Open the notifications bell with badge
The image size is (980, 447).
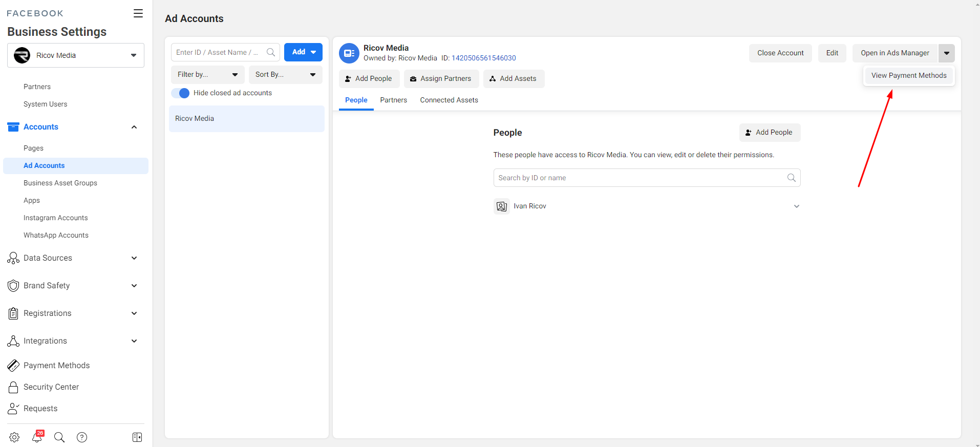37,437
